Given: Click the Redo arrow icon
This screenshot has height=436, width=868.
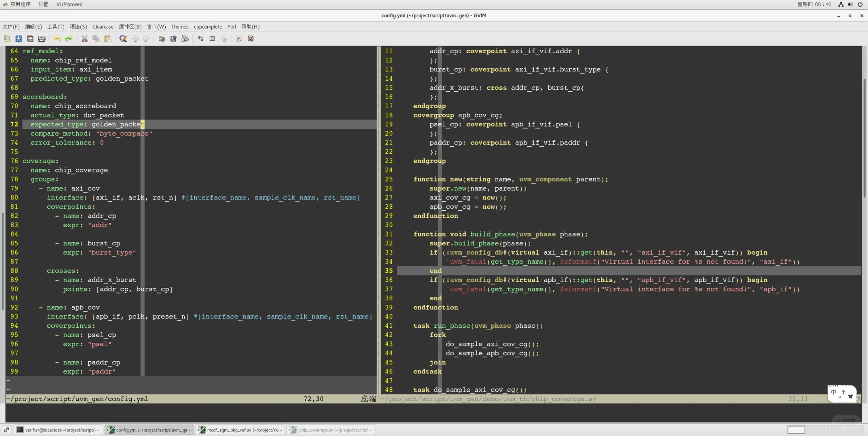Looking at the screenshot, I should (x=69, y=39).
